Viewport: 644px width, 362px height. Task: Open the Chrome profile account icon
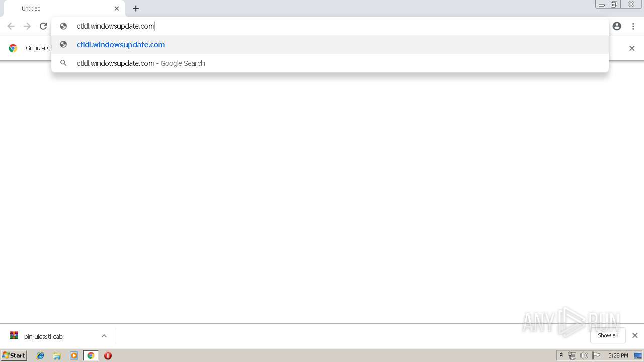(617, 26)
